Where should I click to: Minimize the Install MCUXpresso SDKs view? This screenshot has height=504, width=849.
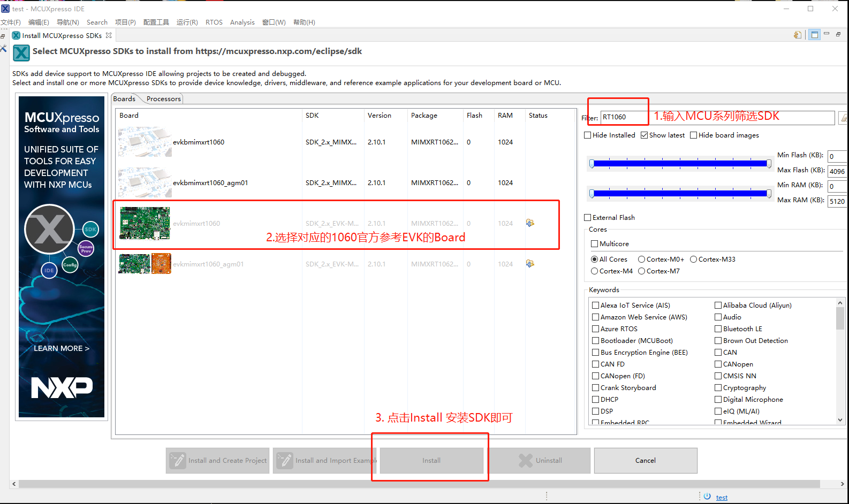pyautogui.click(x=827, y=34)
